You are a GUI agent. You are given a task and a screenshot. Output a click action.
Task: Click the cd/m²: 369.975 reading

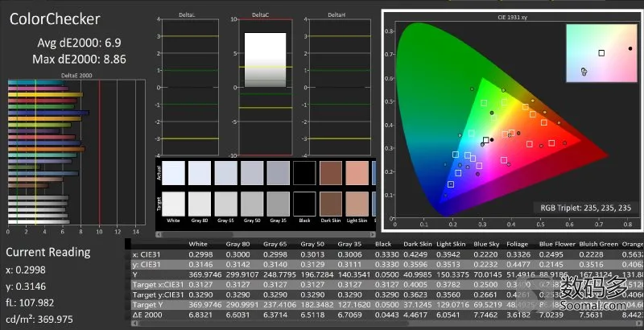[39, 319]
